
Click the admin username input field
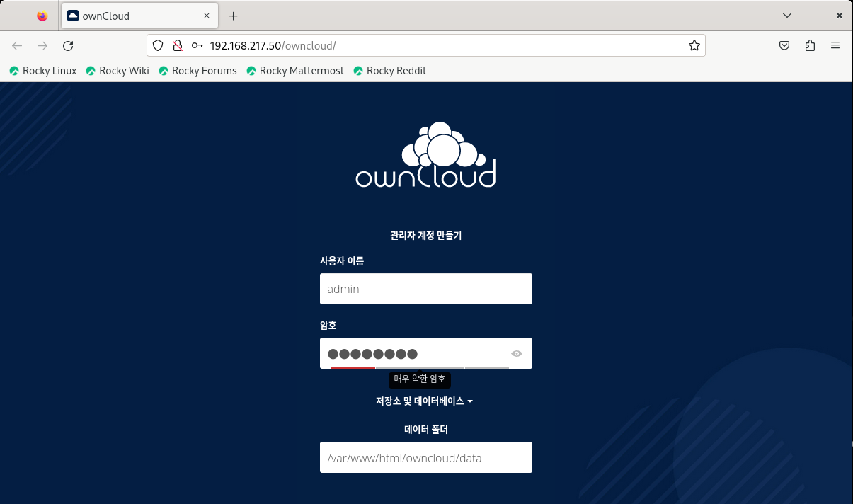(426, 289)
